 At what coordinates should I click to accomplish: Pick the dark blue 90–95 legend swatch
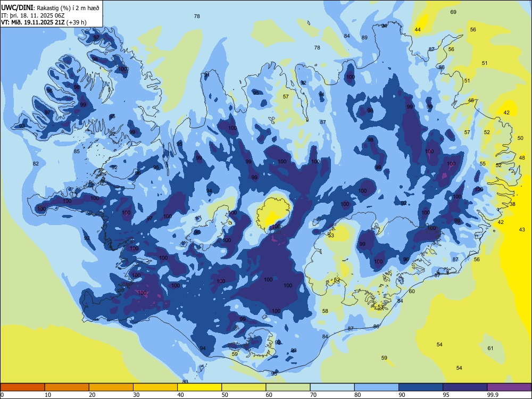[x=421, y=387]
